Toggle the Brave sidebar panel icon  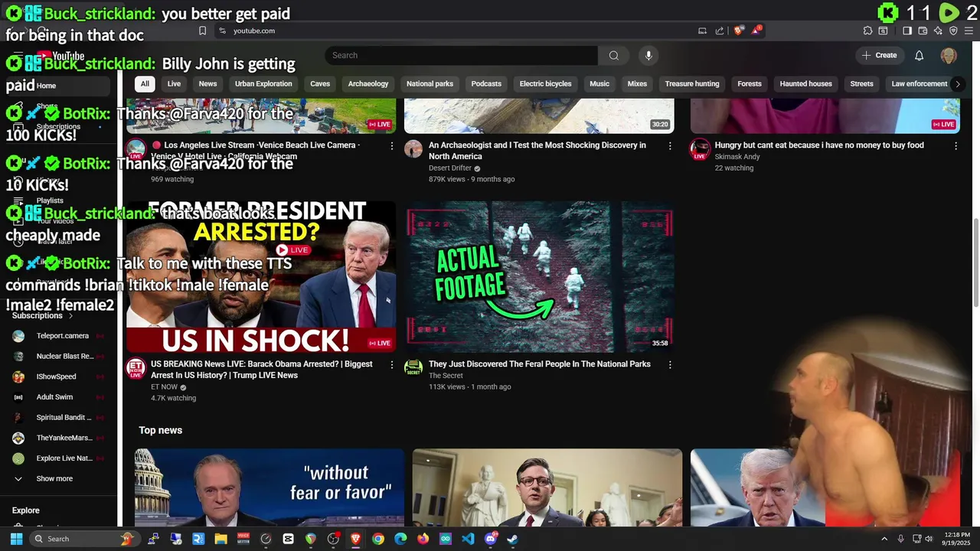tap(907, 31)
